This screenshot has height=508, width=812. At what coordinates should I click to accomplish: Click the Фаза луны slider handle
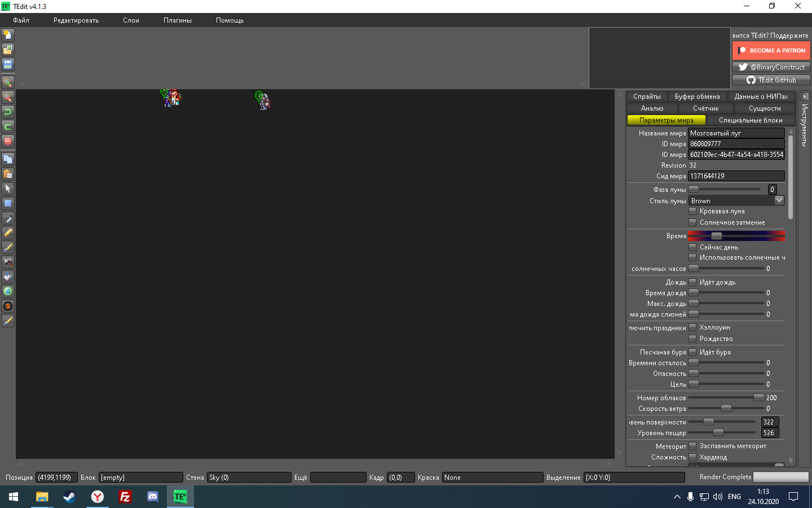[x=694, y=190]
